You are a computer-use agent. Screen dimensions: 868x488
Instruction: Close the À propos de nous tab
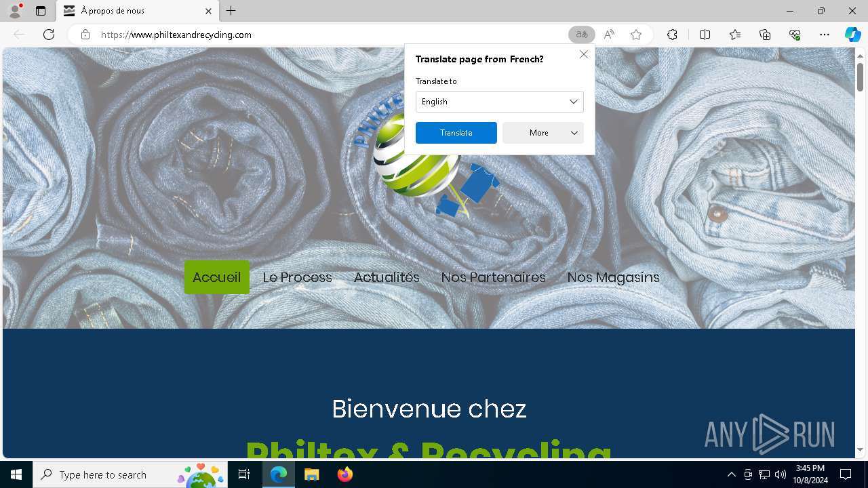click(209, 11)
